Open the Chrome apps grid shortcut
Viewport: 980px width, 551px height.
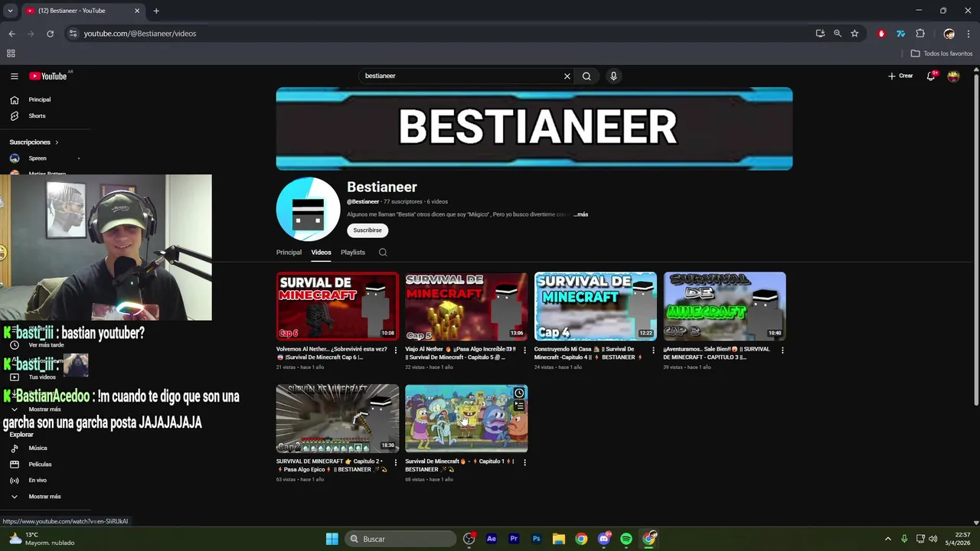[x=11, y=54]
